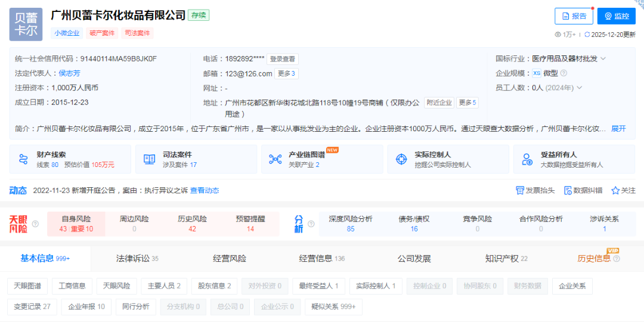Expand the 员工人数 year dropdown
Screen dimensions: 644x322
(579, 88)
